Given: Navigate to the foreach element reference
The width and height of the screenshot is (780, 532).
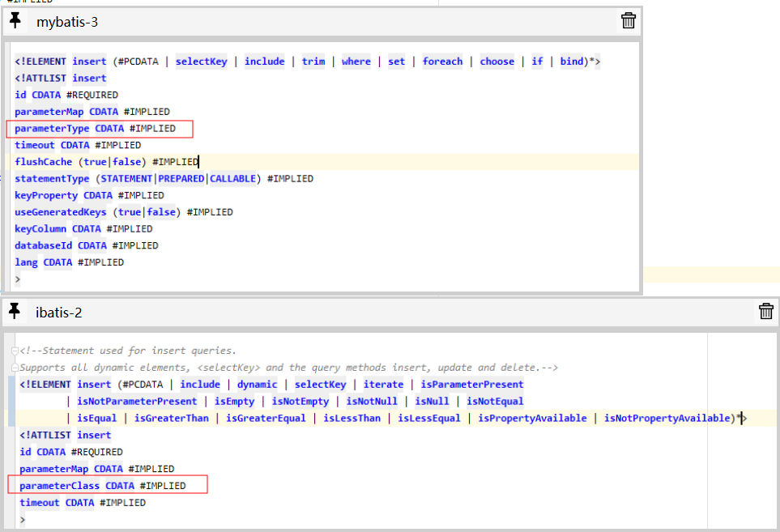Looking at the screenshot, I should tap(443, 62).
